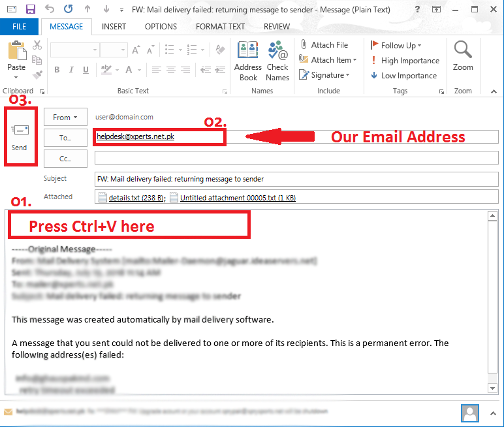Click Attach File
Screen dimensions: 504x427
324,44
